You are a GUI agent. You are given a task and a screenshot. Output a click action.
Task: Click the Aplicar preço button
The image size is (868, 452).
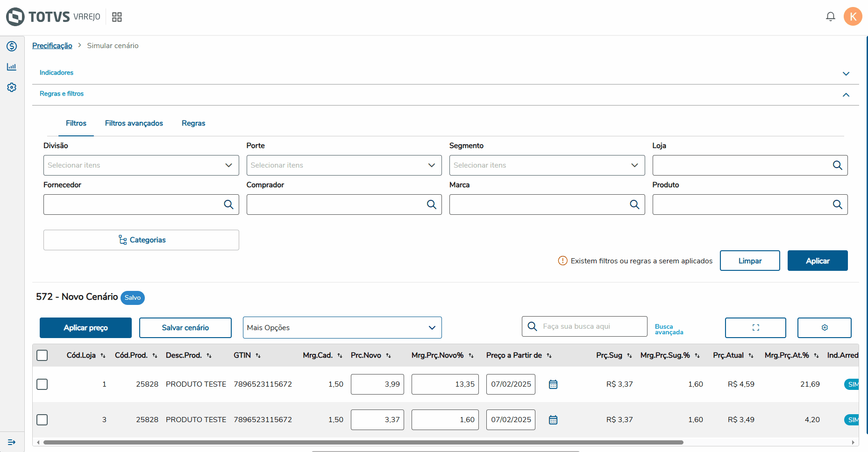(85, 328)
